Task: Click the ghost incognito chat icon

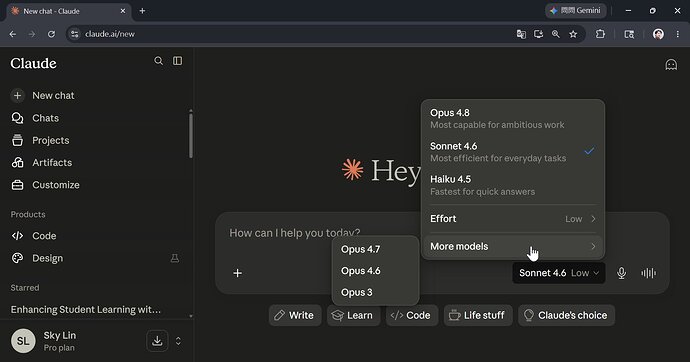Action: pyautogui.click(x=671, y=65)
